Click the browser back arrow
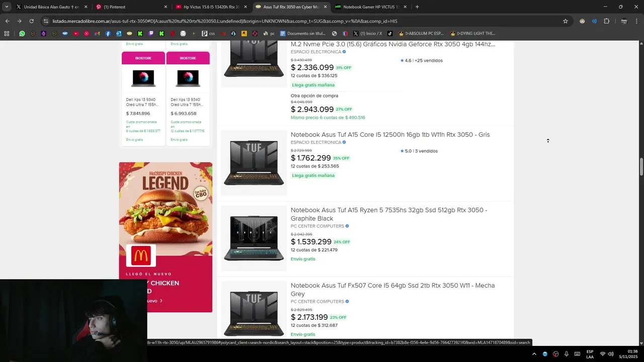The width and height of the screenshot is (644, 362). click(7, 21)
